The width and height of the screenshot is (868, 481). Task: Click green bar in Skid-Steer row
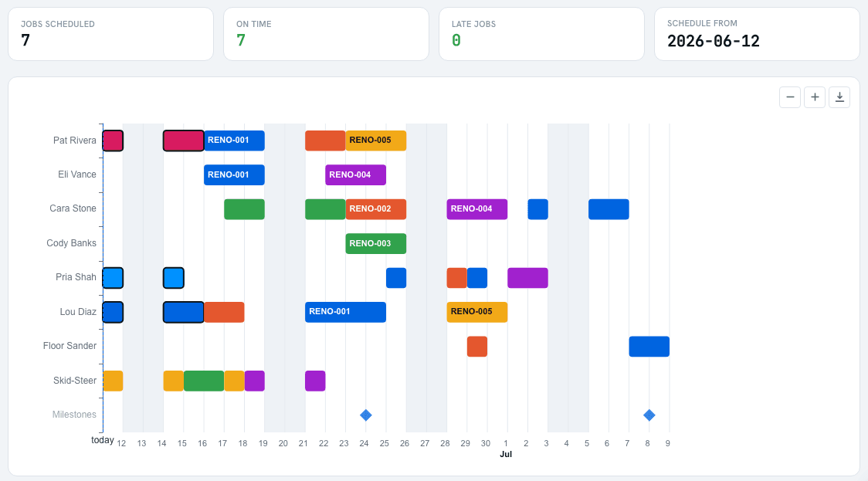click(x=204, y=381)
